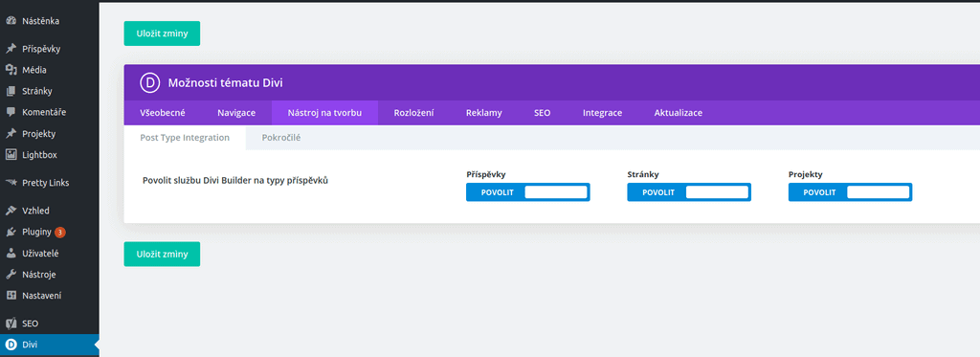Click the Příspěvky pin icon
The width and height of the screenshot is (980, 357).
[11, 49]
